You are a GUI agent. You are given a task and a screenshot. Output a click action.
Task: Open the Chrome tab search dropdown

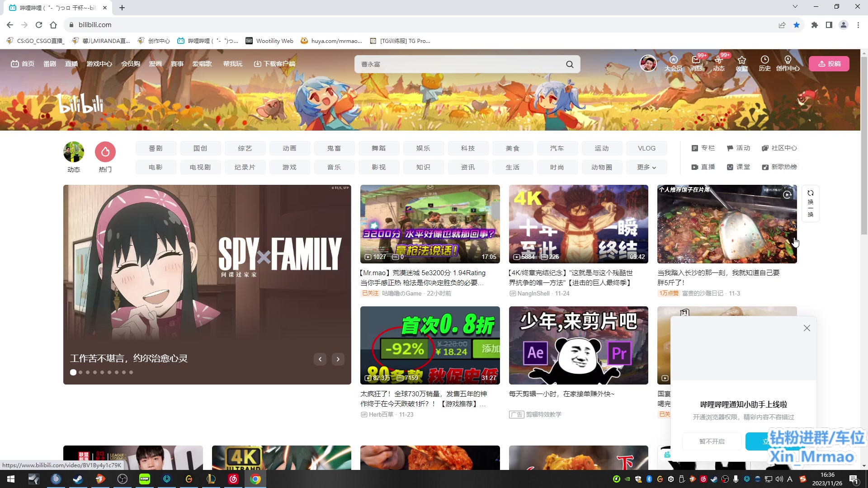click(795, 7)
